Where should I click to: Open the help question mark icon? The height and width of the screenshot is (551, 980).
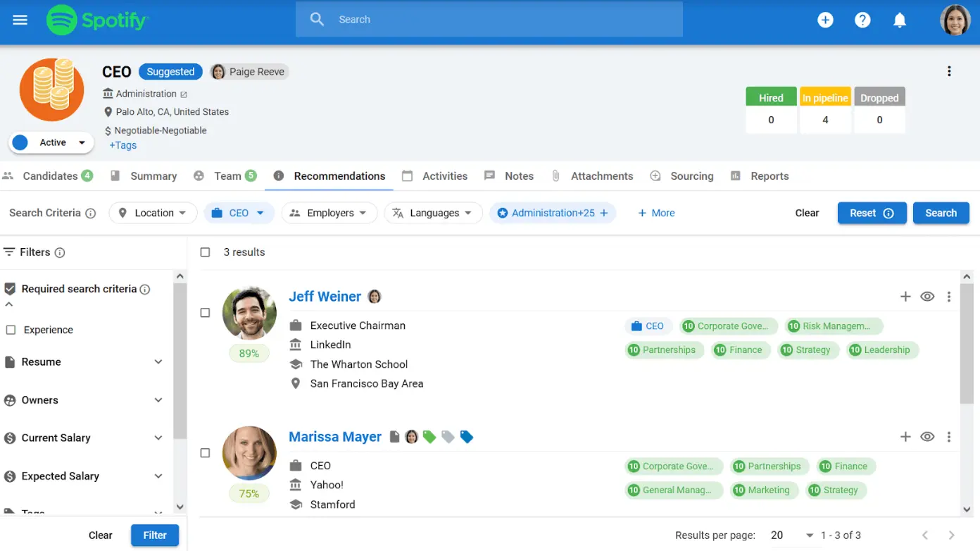862,19
